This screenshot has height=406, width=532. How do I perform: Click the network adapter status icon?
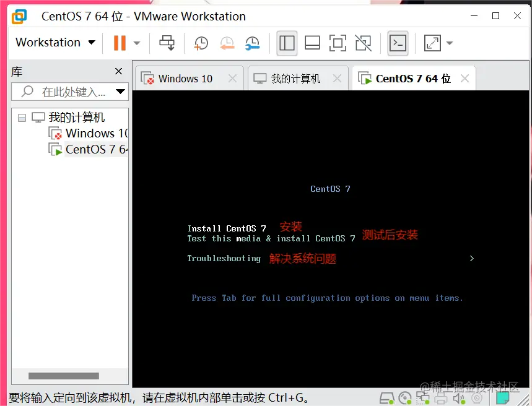424,399
